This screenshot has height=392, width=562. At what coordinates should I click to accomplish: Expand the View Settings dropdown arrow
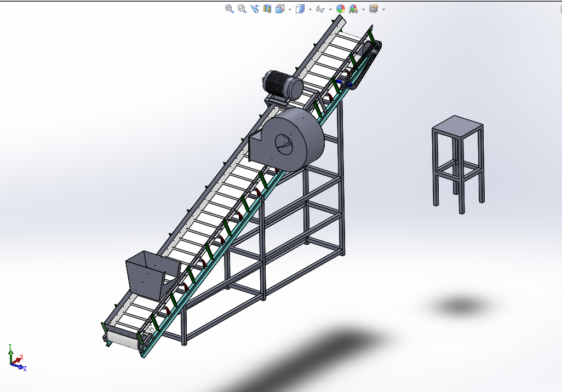pyautogui.click(x=383, y=9)
